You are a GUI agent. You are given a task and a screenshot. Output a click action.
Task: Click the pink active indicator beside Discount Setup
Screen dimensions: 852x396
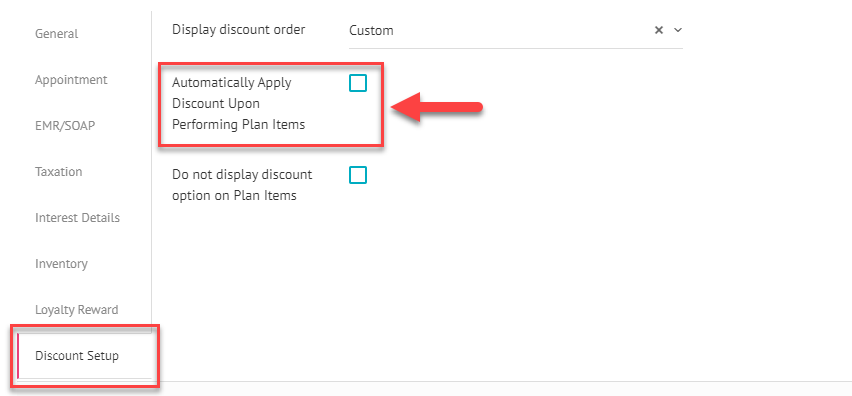18,356
